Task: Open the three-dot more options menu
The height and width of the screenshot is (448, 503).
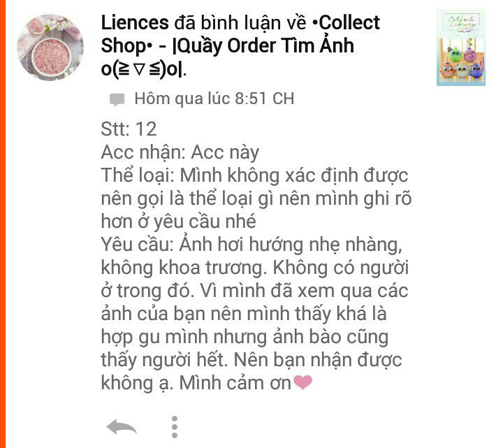Action: [175, 427]
